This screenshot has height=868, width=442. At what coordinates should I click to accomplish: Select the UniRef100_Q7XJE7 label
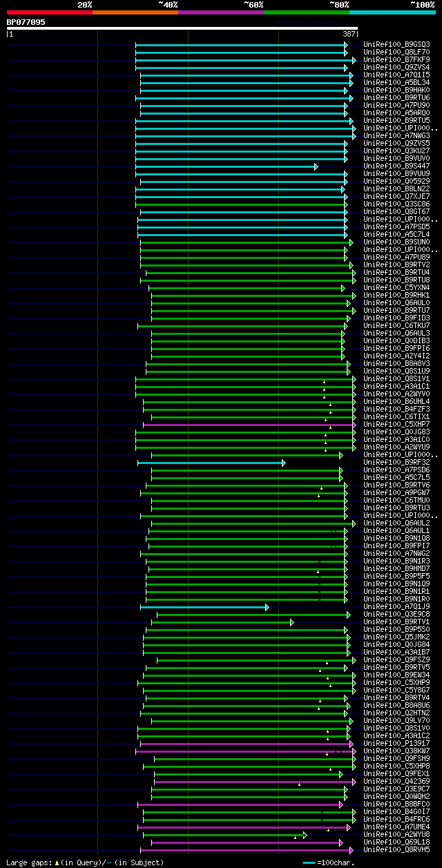click(x=396, y=196)
